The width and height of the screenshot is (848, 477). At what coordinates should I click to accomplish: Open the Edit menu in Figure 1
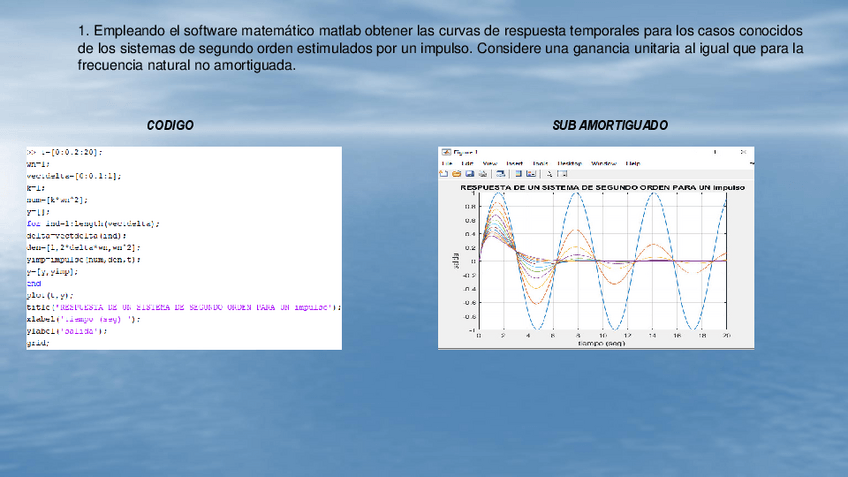(467, 163)
